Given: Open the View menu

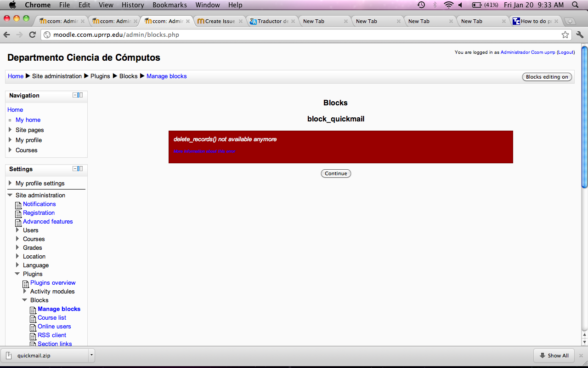Looking at the screenshot, I should click(x=106, y=5).
